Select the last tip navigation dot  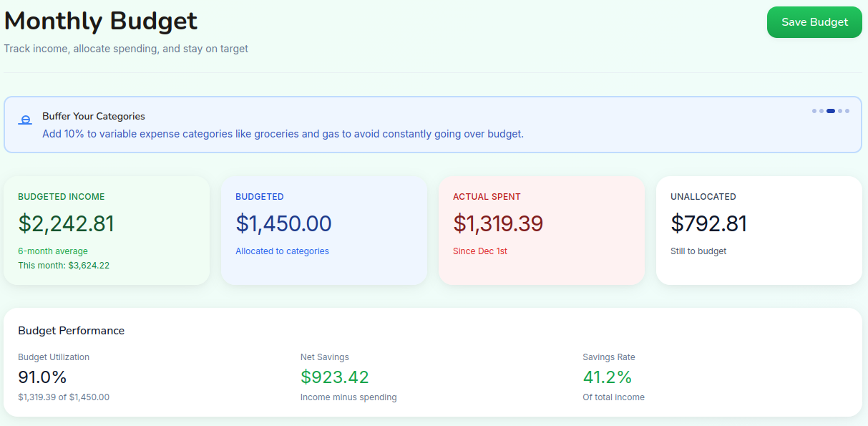point(847,110)
